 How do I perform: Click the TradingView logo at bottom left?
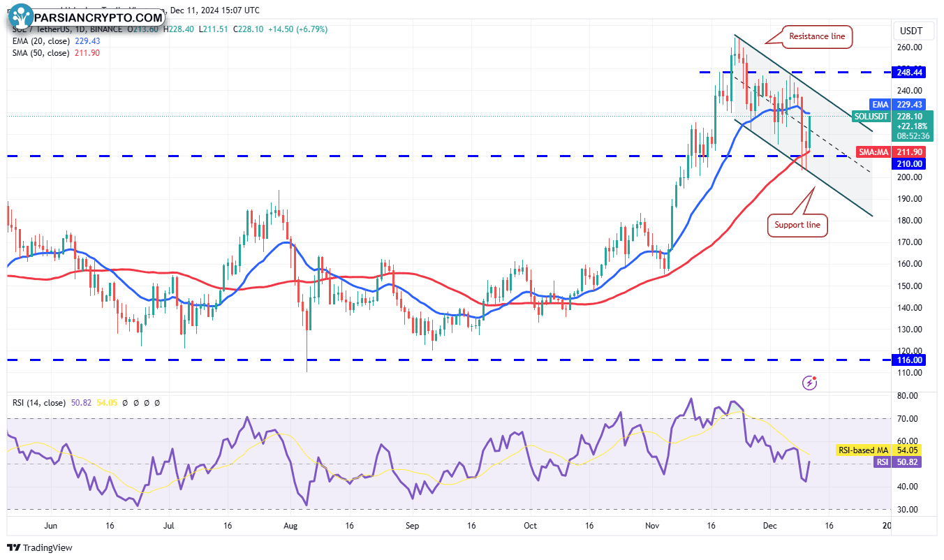[40, 548]
